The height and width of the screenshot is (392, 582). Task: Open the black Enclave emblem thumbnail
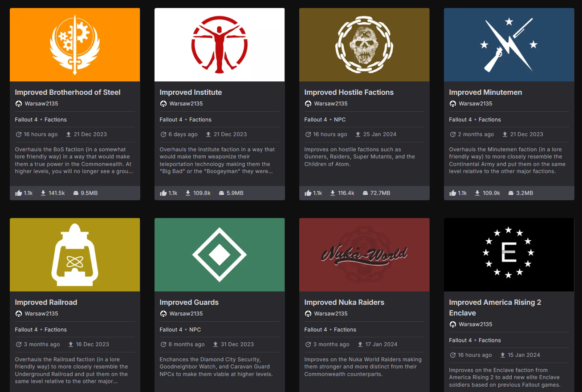point(509,255)
